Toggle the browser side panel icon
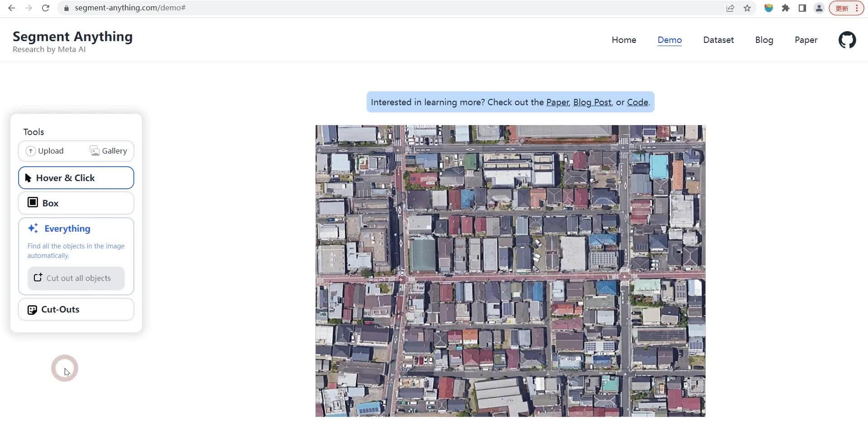Image resolution: width=868 pixels, height=448 pixels. 802,8
